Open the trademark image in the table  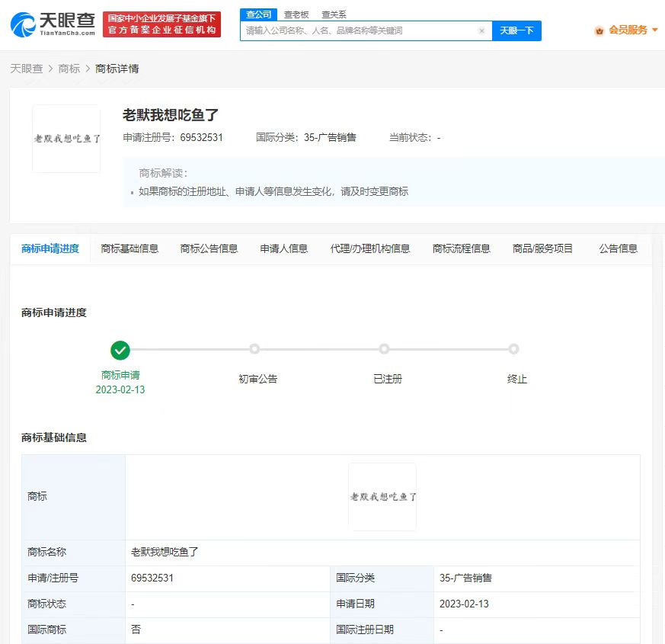pyautogui.click(x=382, y=497)
